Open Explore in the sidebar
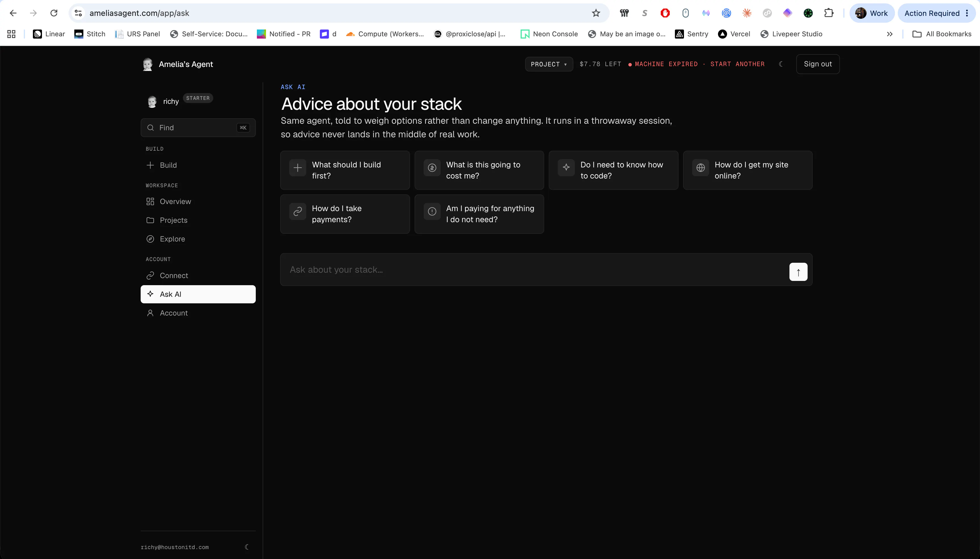The width and height of the screenshot is (980, 559). pos(198,239)
